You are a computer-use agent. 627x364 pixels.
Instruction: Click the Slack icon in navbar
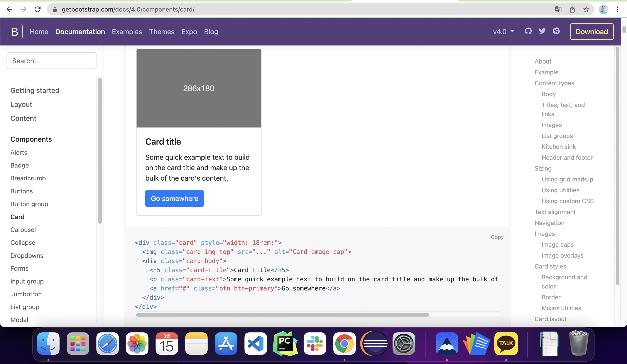point(556,31)
